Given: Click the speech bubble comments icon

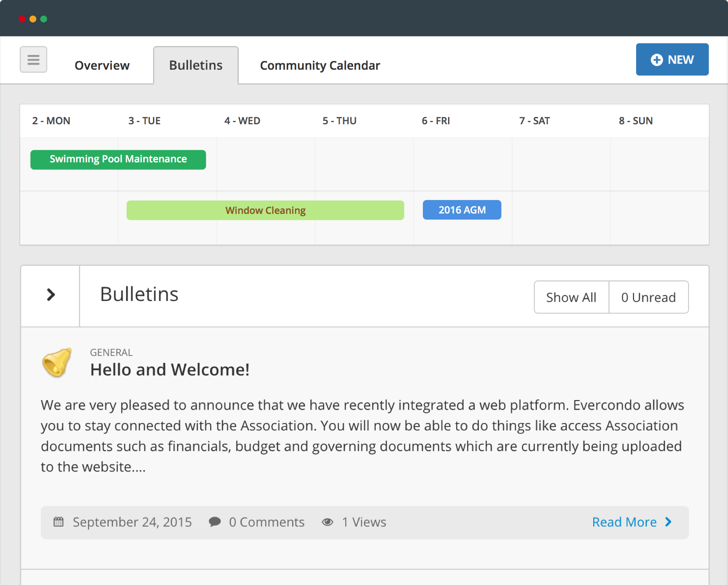Looking at the screenshot, I should pyautogui.click(x=214, y=522).
